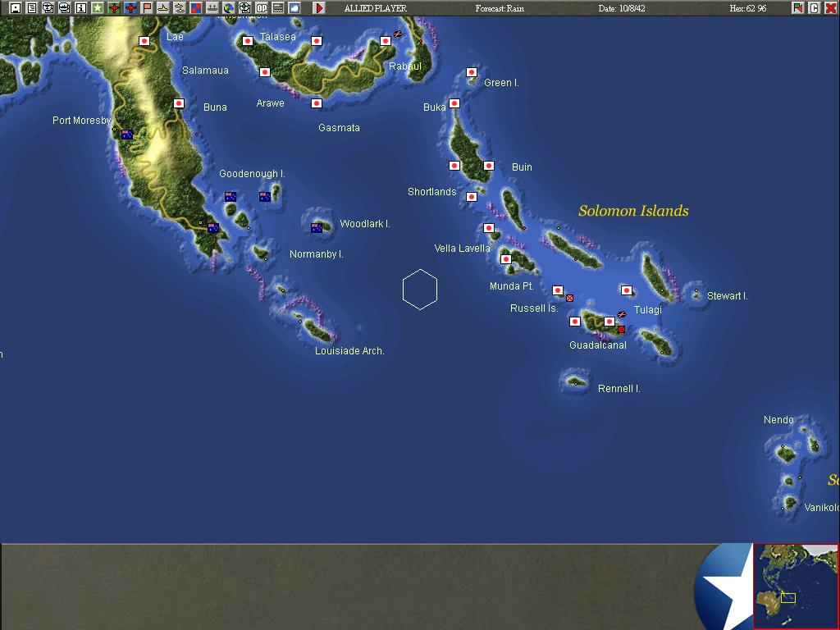Viewport: 840px width, 630px height.
Task: Click the 'Salamaua' map label
Action: (x=205, y=71)
